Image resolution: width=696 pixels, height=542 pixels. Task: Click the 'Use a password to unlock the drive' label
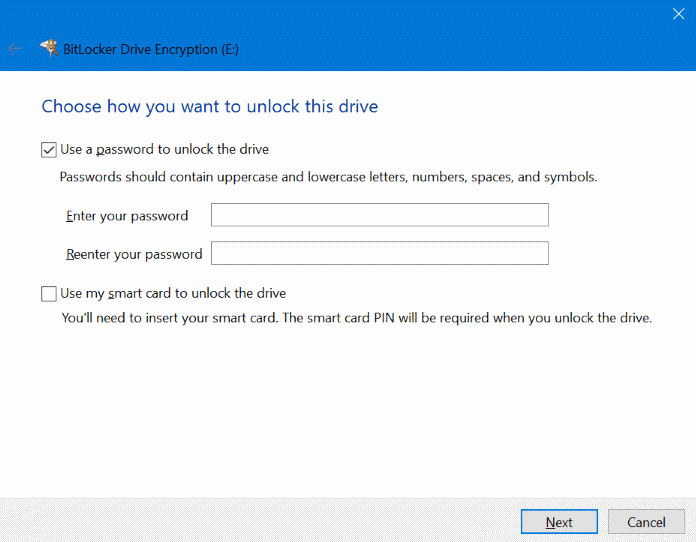[165, 150]
